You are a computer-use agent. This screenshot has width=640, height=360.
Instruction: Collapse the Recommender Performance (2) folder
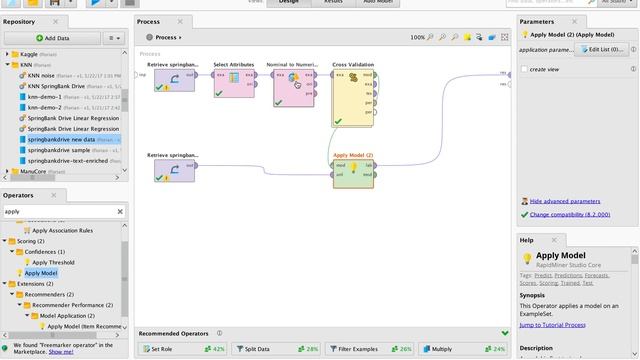coord(20,304)
